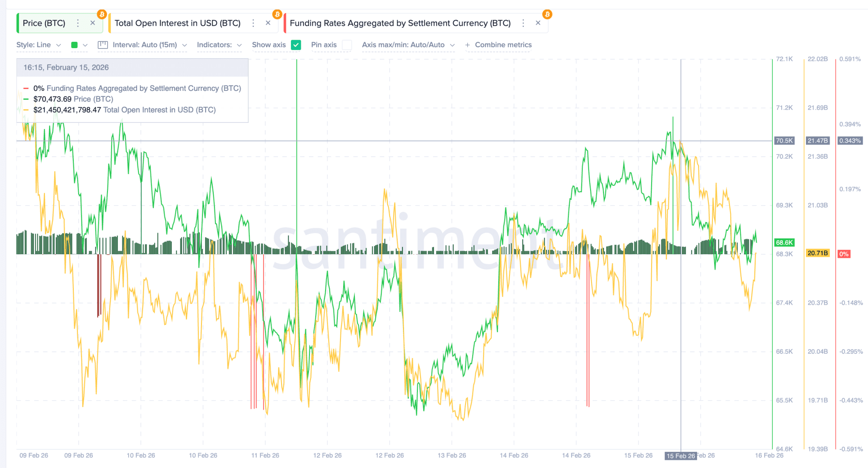Remove Total Open Interest metric
Image resolution: width=868 pixels, height=468 pixels.
[268, 23]
